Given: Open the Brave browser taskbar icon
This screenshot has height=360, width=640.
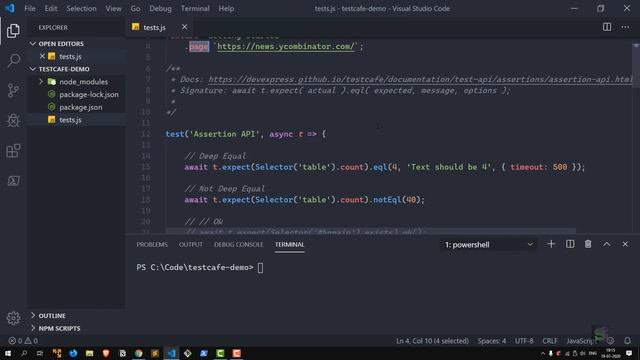Looking at the screenshot, I should (106, 353).
